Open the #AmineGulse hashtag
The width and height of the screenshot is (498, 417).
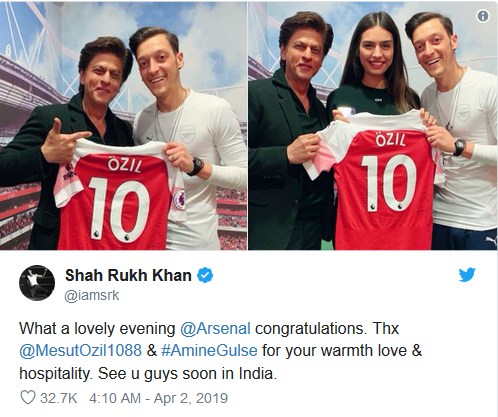pos(209,351)
